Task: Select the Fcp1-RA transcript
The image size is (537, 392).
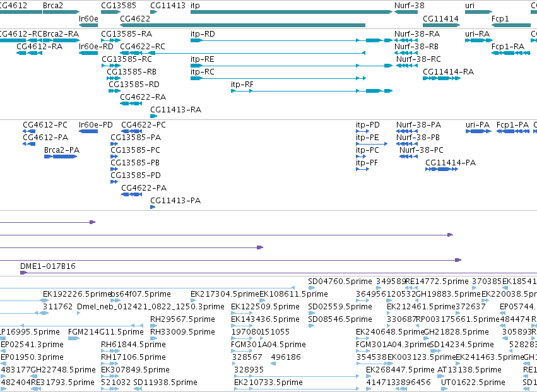Action: pyautogui.click(x=511, y=53)
